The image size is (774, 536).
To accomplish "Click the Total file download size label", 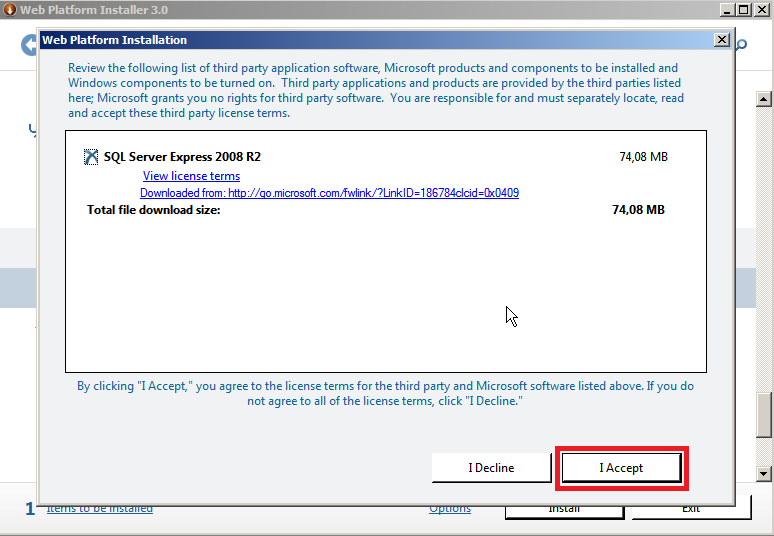I will click(154, 210).
